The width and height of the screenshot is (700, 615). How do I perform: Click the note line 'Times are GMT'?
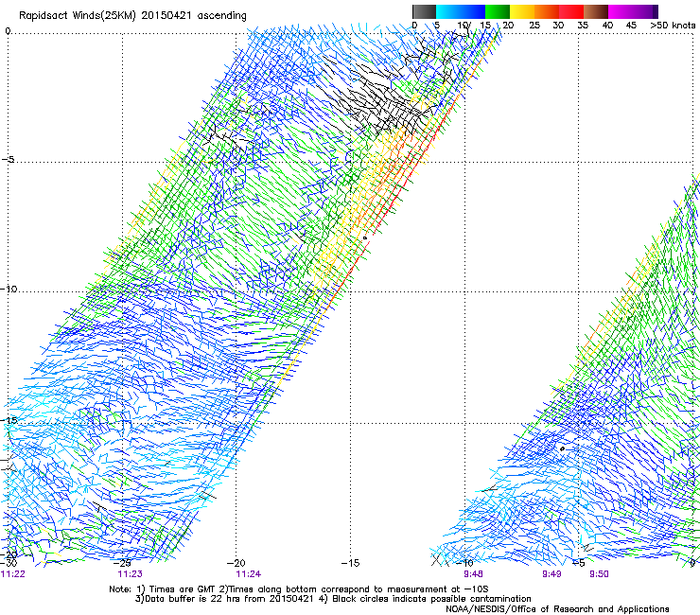[x=181, y=589]
